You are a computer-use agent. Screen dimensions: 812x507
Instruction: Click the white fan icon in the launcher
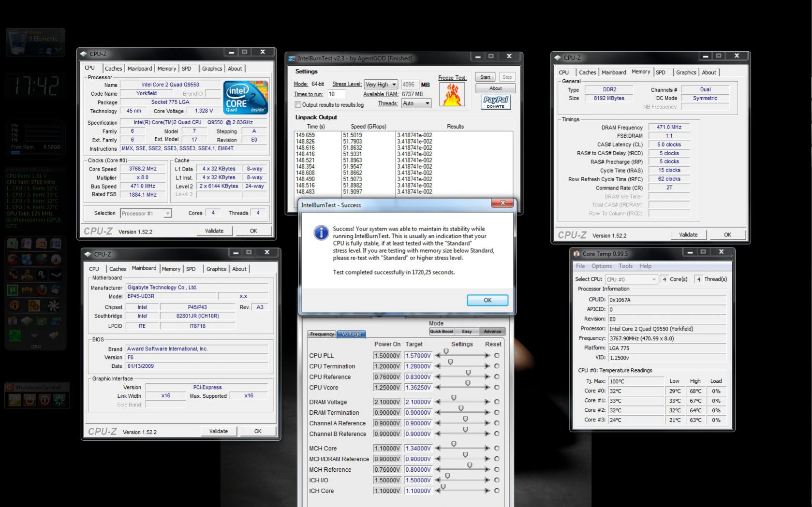(x=54, y=305)
